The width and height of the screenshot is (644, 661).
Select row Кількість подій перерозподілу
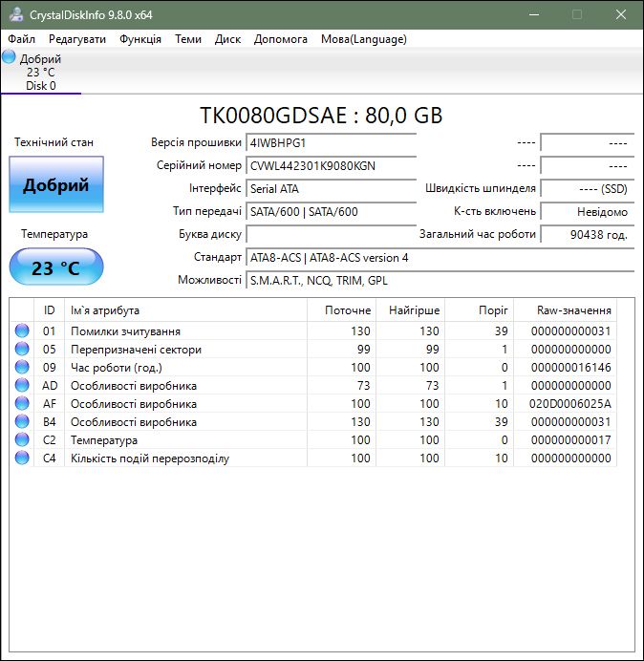(x=313, y=458)
